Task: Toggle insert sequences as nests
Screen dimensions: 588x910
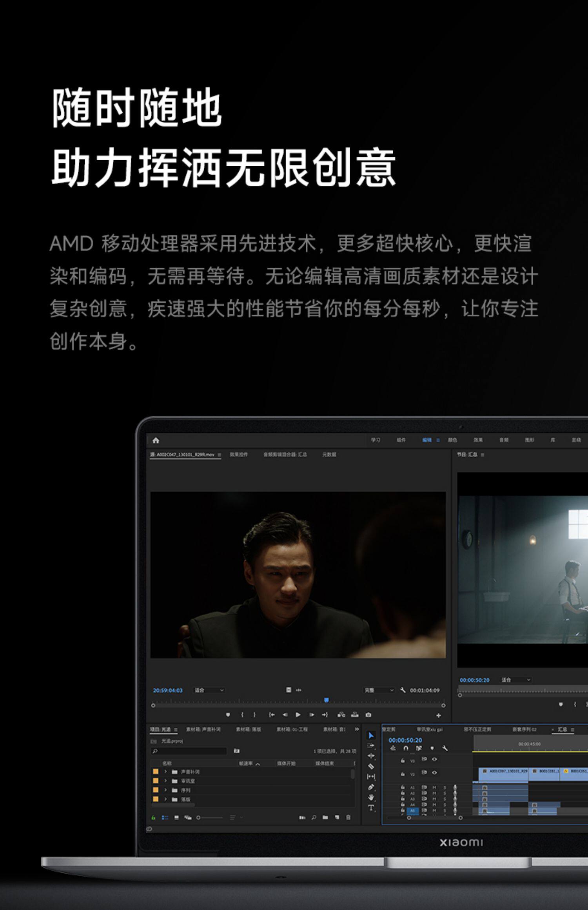Action: coord(393,748)
